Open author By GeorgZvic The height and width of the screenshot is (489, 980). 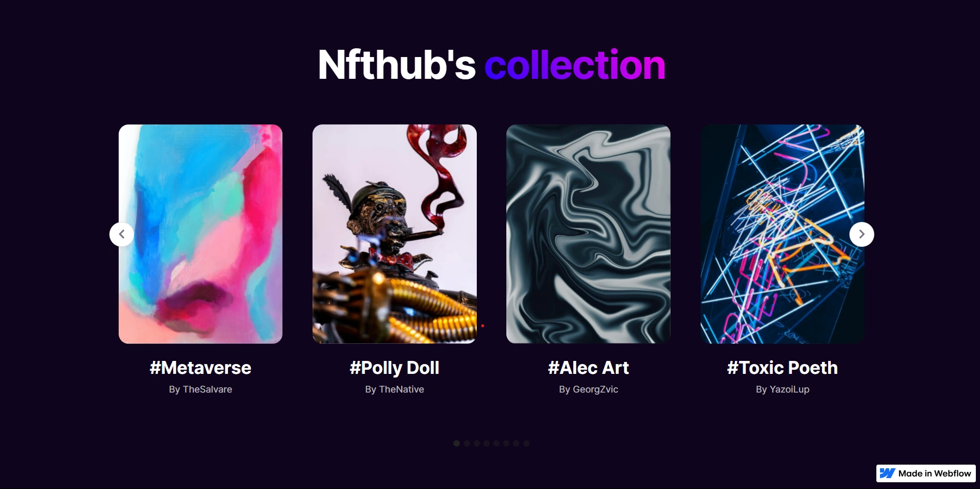588,389
